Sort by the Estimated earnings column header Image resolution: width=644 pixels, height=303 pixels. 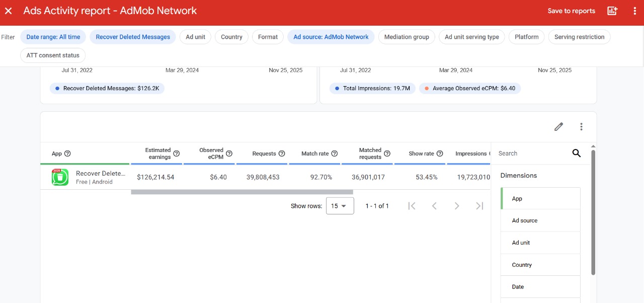point(157,154)
